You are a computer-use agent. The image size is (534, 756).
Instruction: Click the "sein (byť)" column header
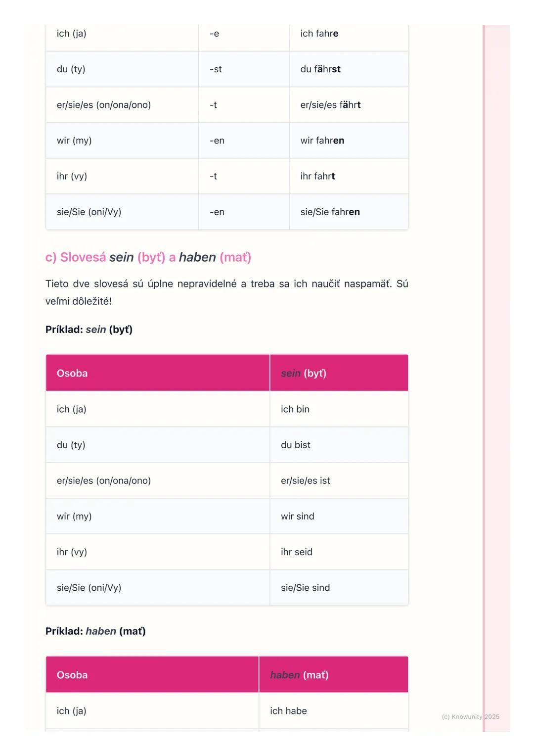click(x=304, y=373)
